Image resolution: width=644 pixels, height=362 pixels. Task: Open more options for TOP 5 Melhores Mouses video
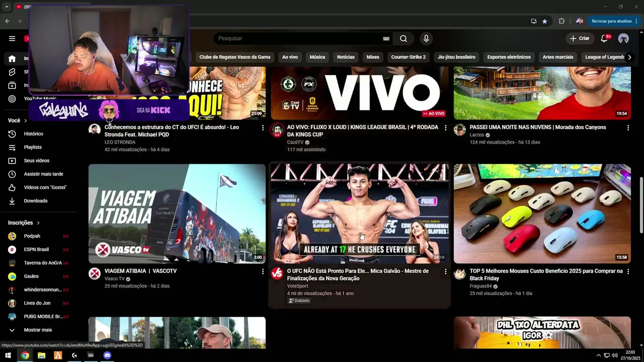tap(628, 271)
